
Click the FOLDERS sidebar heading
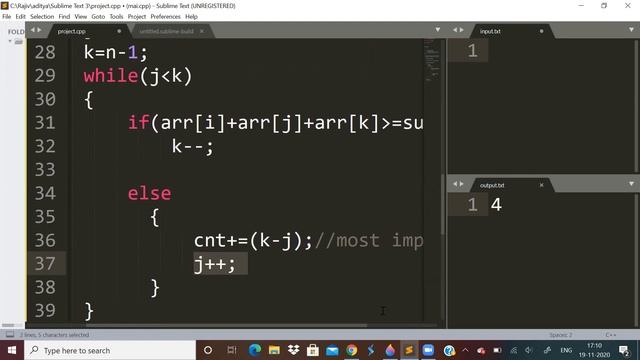point(16,32)
